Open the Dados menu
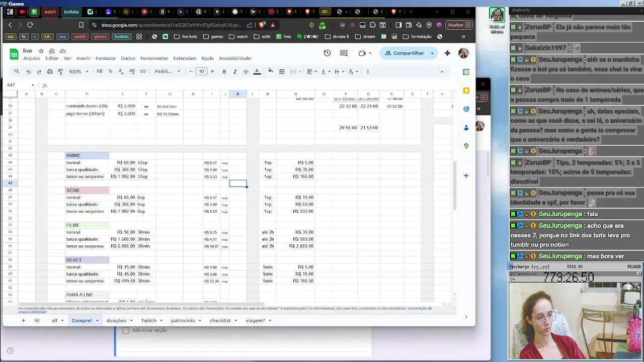644x362 pixels. click(x=128, y=58)
